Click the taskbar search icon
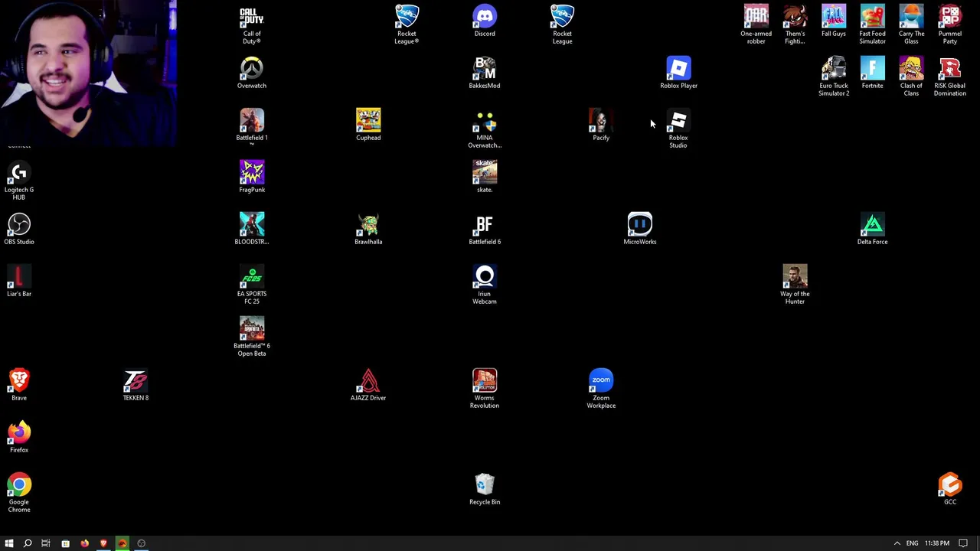This screenshot has height=551, width=980. [28, 543]
